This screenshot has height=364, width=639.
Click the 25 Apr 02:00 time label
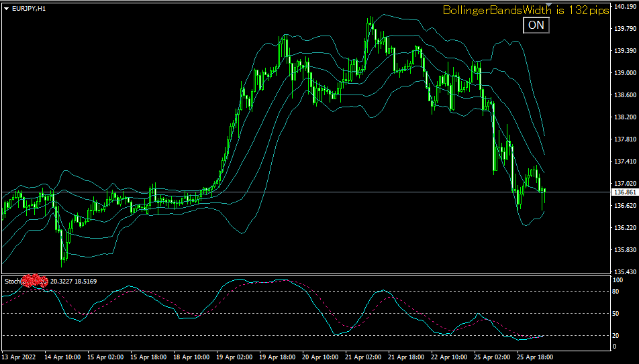click(492, 357)
